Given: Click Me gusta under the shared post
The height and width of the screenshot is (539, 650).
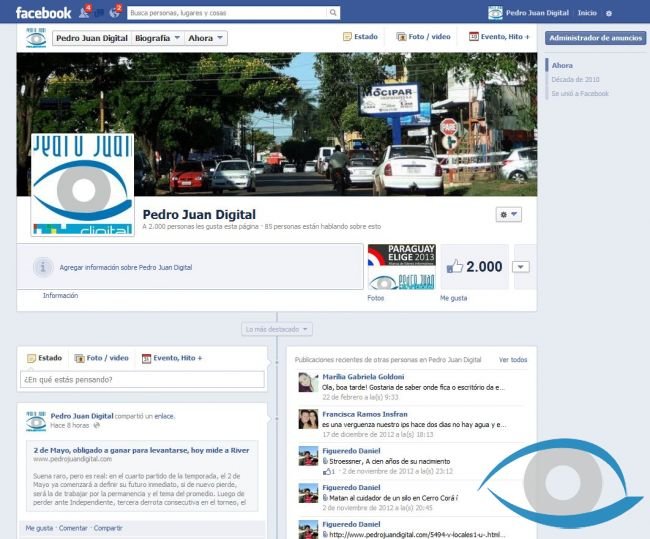Looking at the screenshot, I should tap(39, 528).
